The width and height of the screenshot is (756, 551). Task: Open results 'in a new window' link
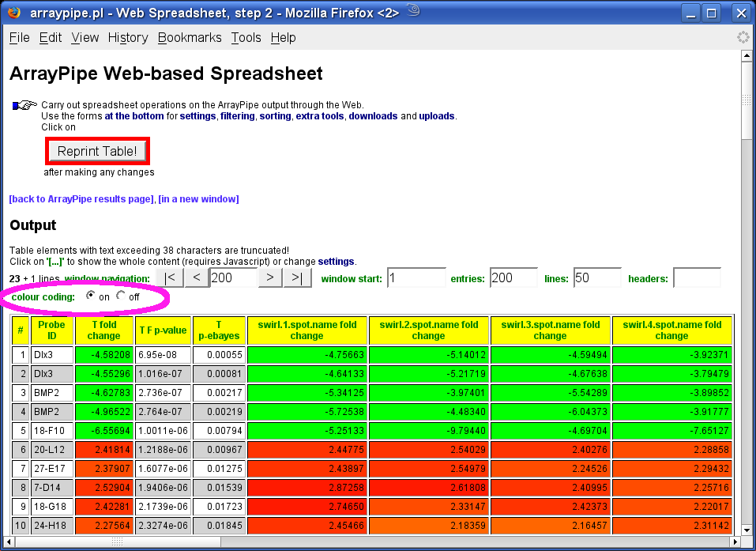point(198,199)
